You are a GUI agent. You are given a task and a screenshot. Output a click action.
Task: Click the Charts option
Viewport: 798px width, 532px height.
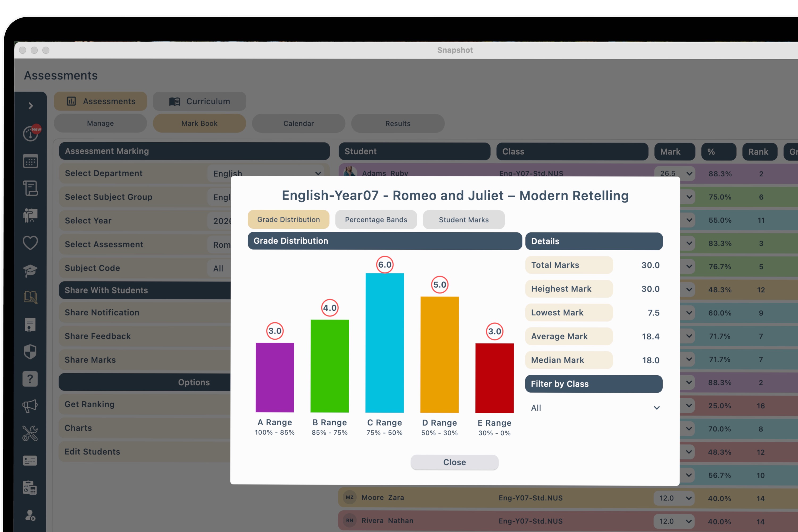(144, 428)
